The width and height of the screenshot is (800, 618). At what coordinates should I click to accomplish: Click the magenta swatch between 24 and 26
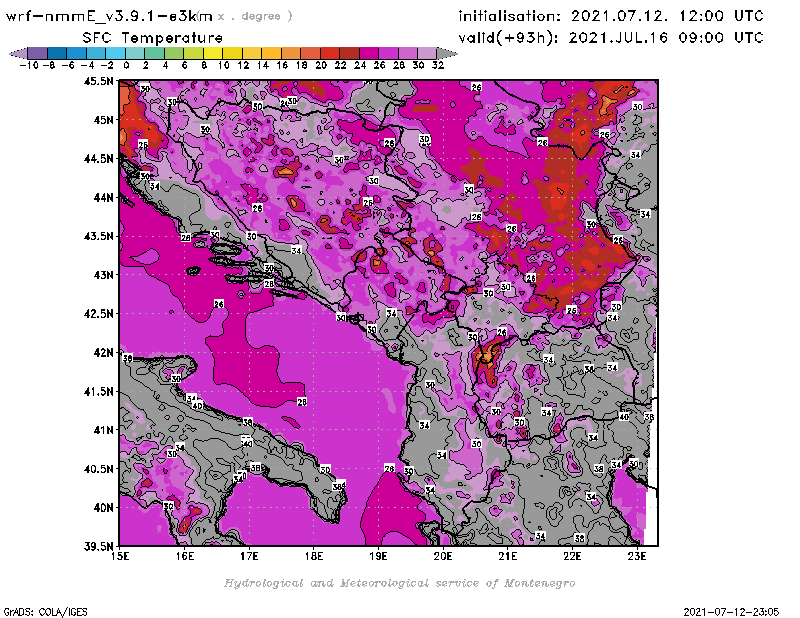368,53
